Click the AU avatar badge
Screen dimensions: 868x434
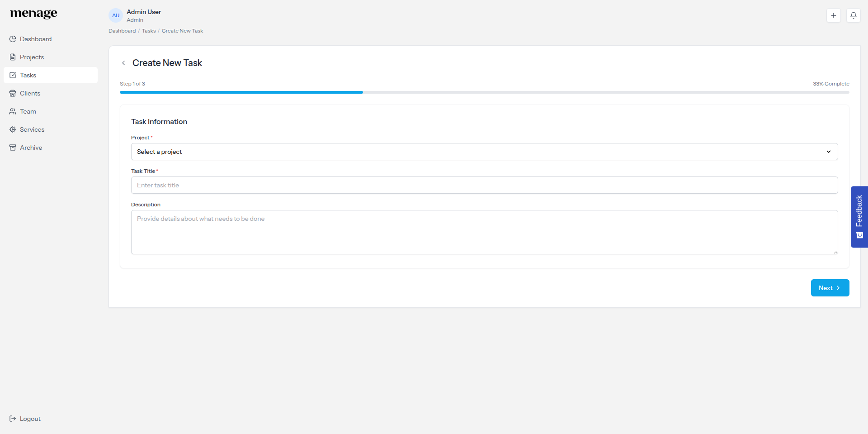pyautogui.click(x=116, y=15)
